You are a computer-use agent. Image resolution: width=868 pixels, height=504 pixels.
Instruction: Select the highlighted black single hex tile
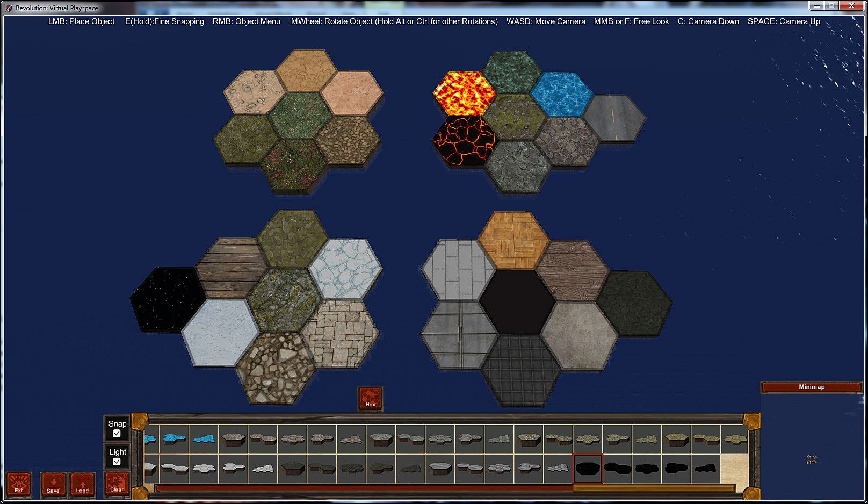point(588,469)
